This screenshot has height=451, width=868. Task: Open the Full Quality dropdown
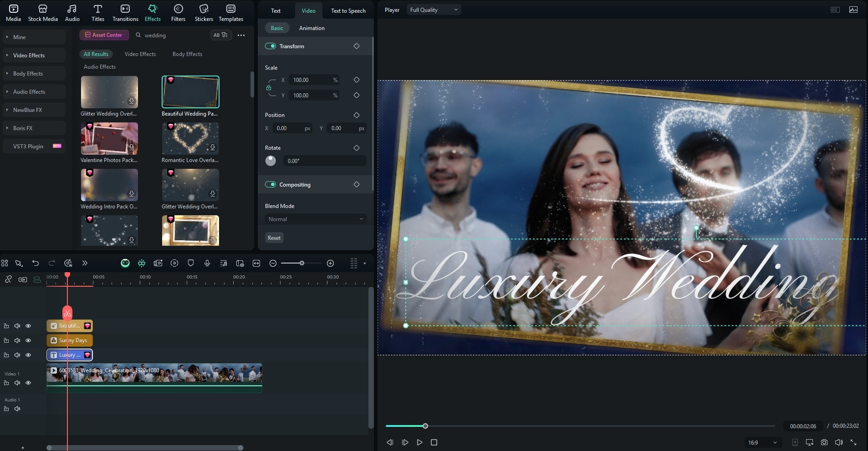(x=434, y=10)
